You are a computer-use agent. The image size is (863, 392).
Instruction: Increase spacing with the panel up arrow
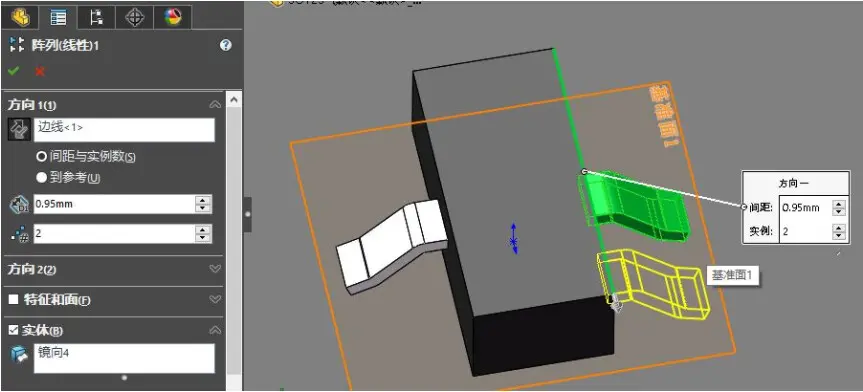(x=203, y=200)
